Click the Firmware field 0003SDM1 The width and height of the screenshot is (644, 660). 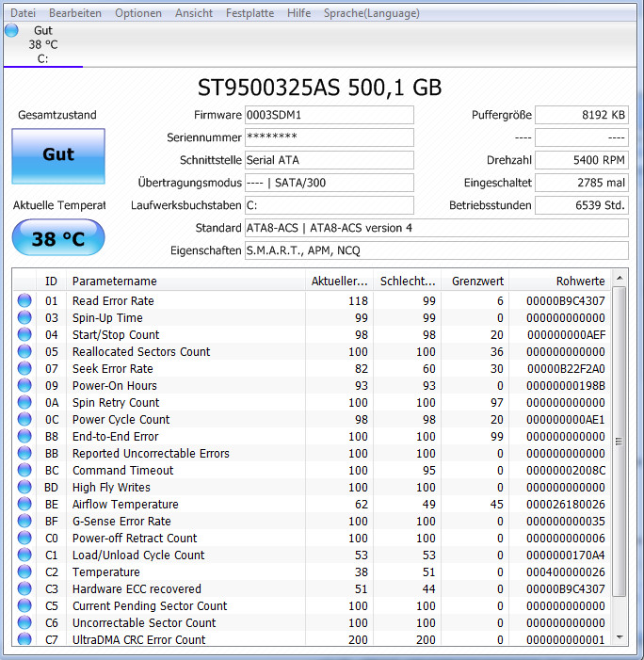[330, 115]
